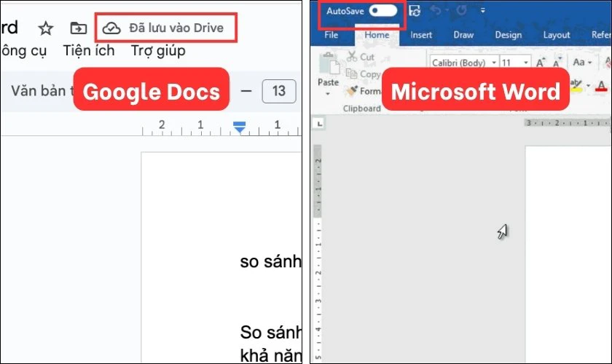Click the Paste clipboard icon in Word
Screen dimensions: 612x364
(329, 64)
